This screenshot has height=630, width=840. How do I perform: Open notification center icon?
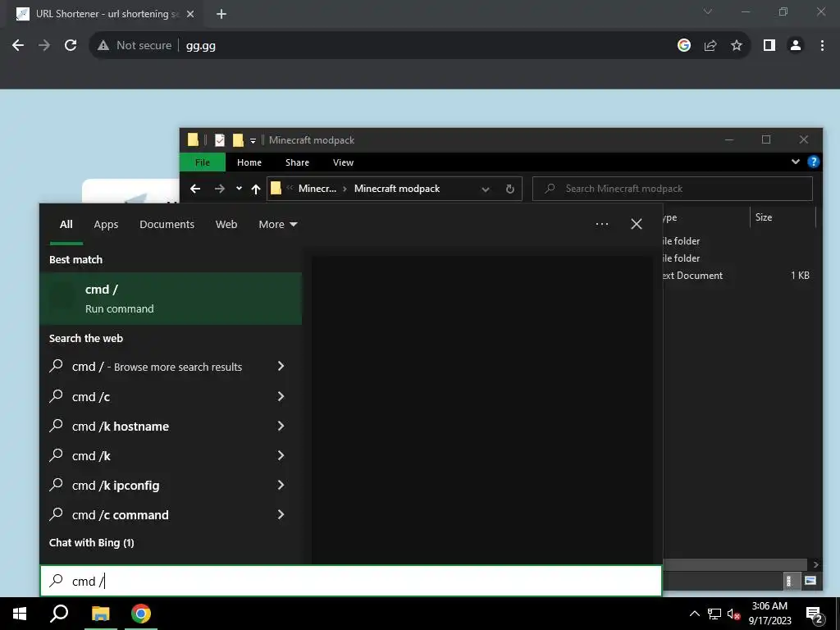[815, 615]
